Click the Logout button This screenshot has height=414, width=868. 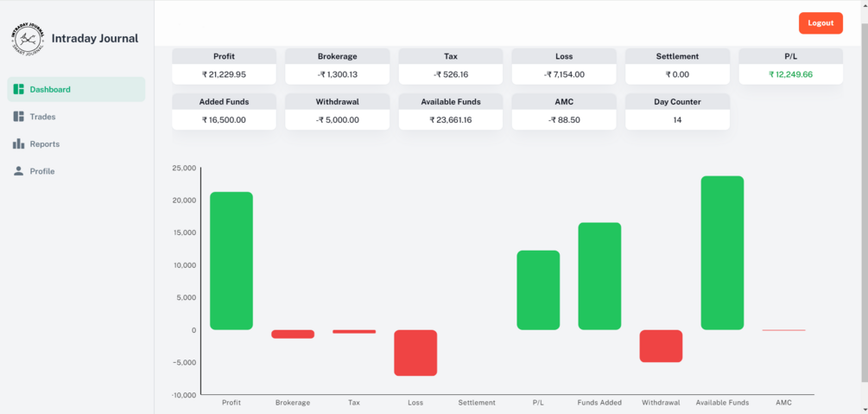(820, 23)
